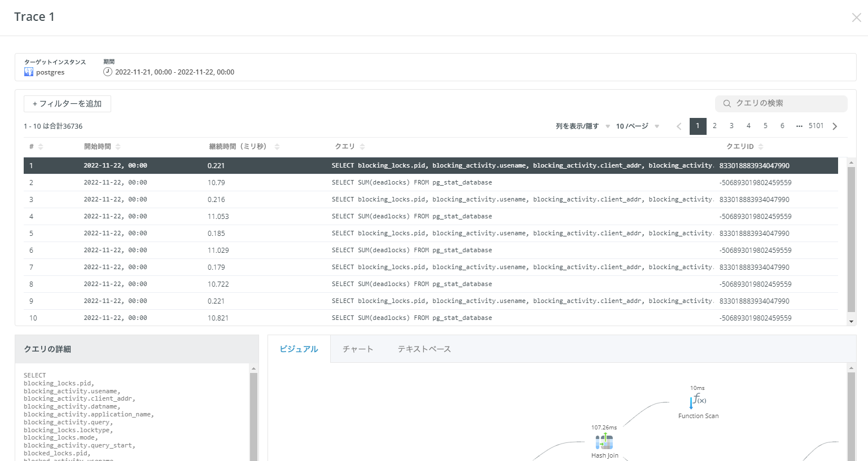This screenshot has height=461, width=868.
Task: Click the Function Scan node icon
Action: 698,402
